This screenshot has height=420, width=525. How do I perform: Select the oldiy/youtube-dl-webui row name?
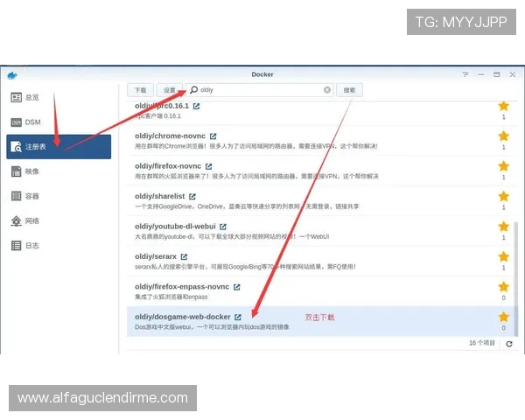point(175,227)
